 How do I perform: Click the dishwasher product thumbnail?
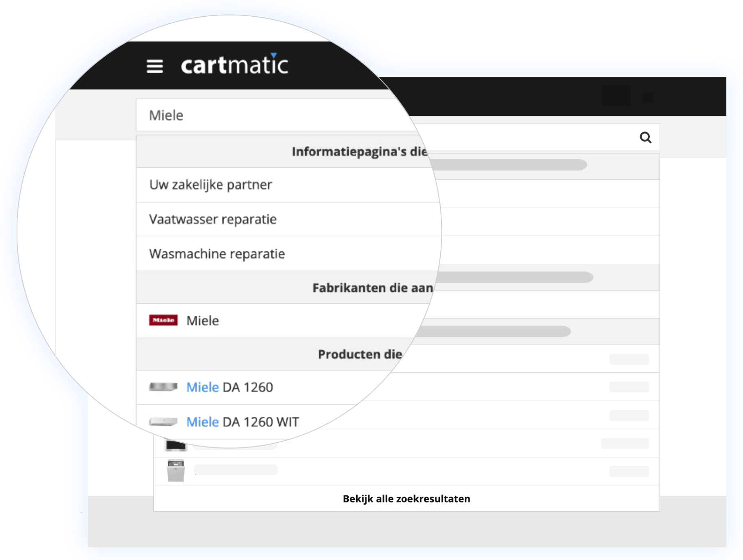[176, 471]
